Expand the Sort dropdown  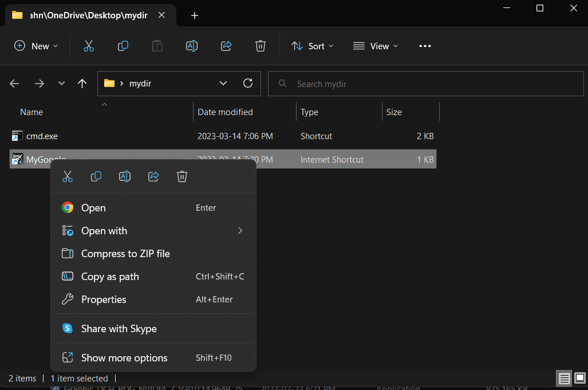tap(312, 46)
